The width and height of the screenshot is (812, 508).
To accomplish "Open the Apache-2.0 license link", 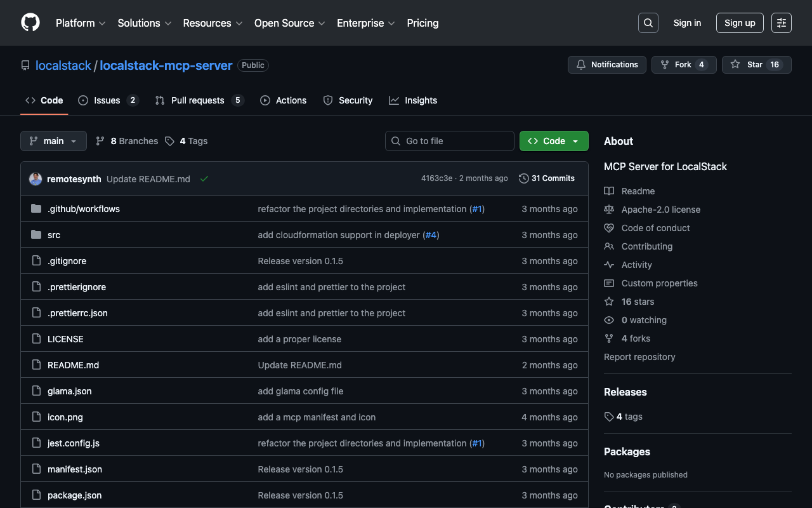I will (660, 210).
